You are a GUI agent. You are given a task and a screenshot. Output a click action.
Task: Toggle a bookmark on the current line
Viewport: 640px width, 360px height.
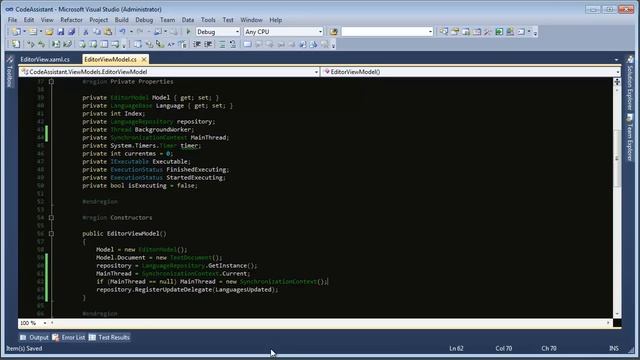pos(247,44)
